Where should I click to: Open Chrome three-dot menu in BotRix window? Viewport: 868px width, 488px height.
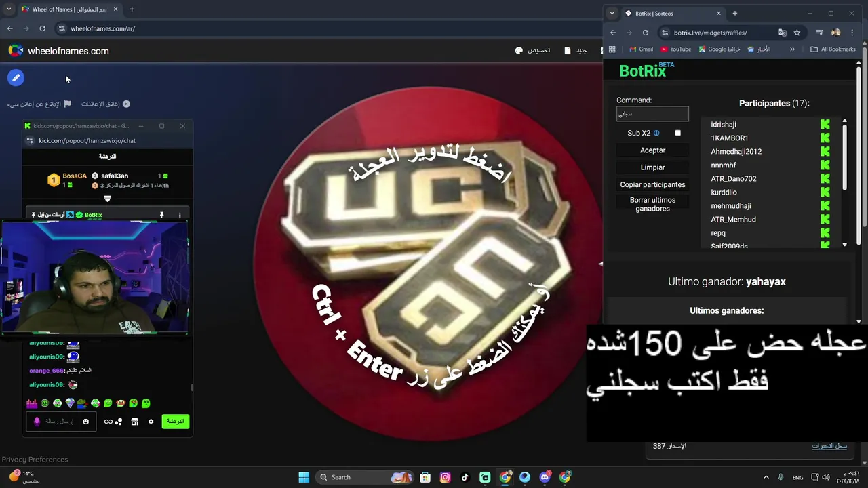coord(852,33)
